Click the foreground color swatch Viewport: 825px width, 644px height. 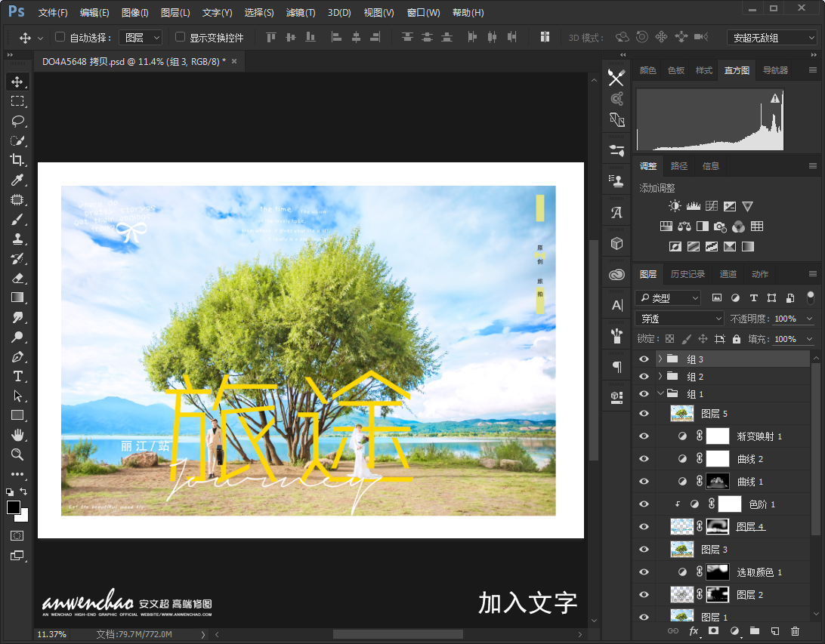click(13, 507)
